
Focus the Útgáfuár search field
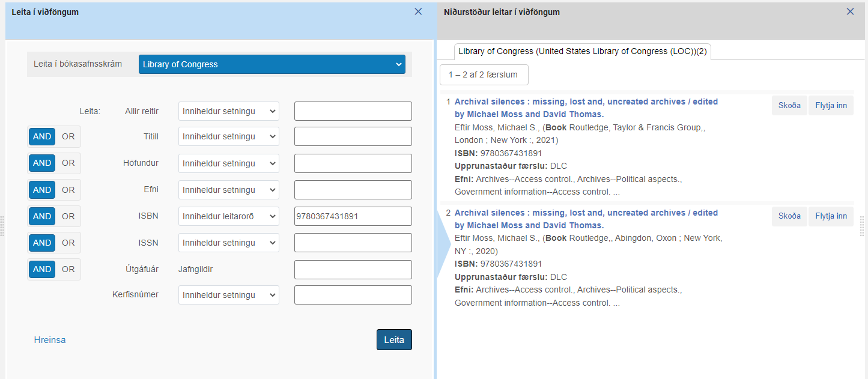[x=353, y=270]
